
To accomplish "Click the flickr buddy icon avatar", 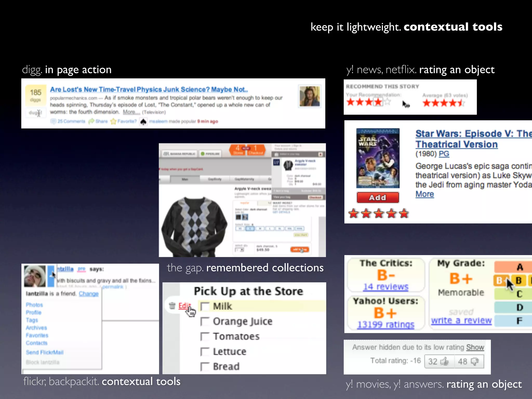I will tap(35, 276).
